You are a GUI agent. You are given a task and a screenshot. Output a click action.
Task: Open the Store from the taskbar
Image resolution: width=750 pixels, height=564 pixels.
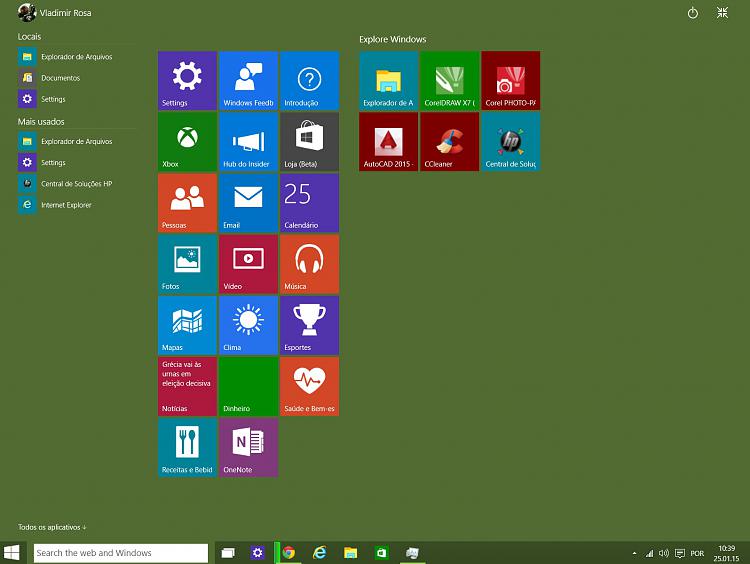(381, 553)
